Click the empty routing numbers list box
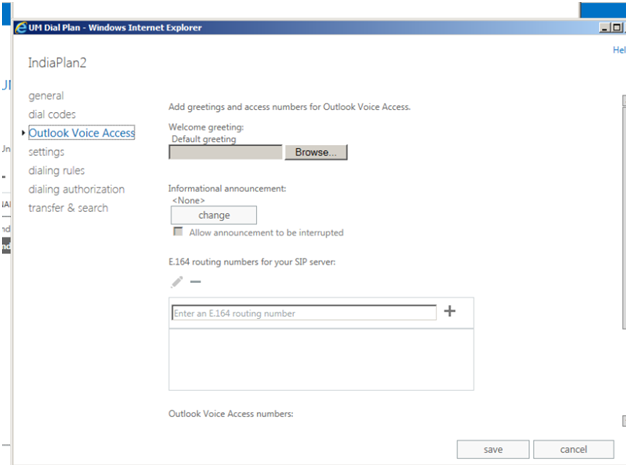Screen dimensions: 628x467 coord(321,359)
